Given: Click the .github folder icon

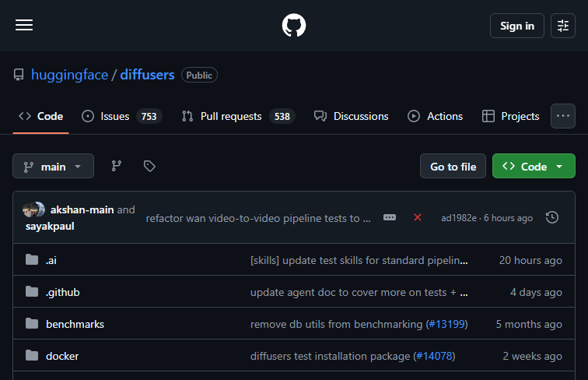Looking at the screenshot, I should pyautogui.click(x=32, y=291).
